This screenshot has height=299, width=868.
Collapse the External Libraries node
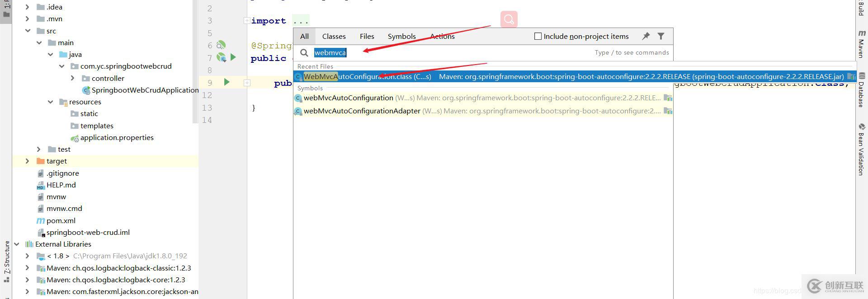(16, 244)
